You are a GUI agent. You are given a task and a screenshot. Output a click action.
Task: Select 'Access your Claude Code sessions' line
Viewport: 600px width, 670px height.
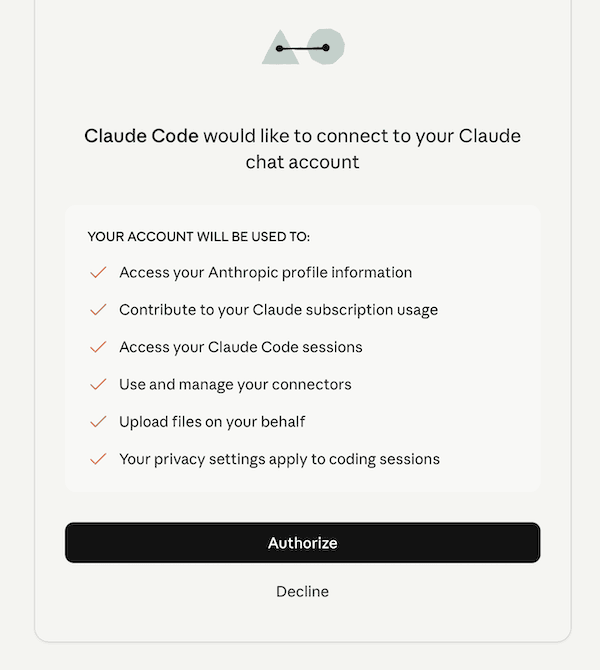241,347
